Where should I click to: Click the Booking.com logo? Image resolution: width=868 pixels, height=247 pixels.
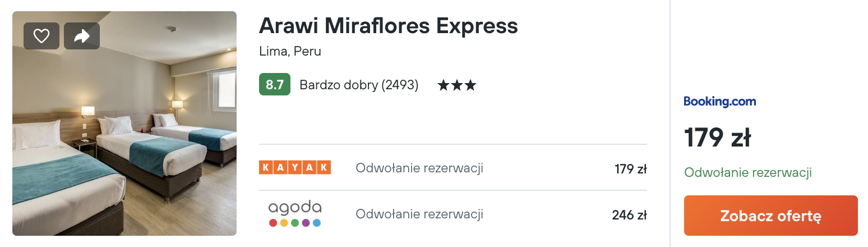click(720, 102)
